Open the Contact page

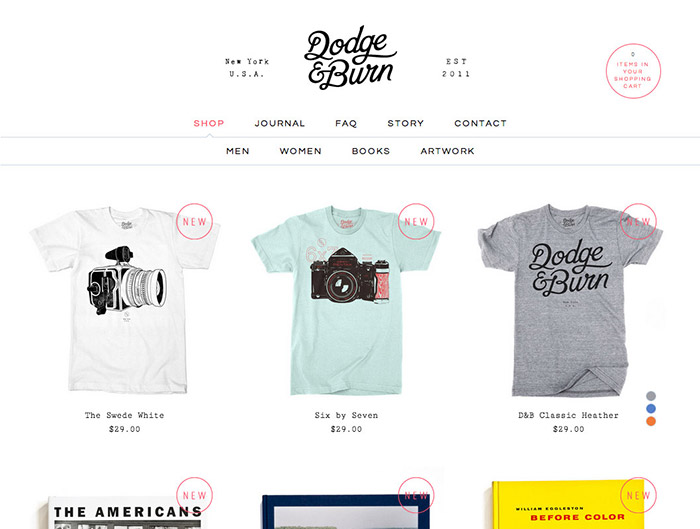click(480, 123)
